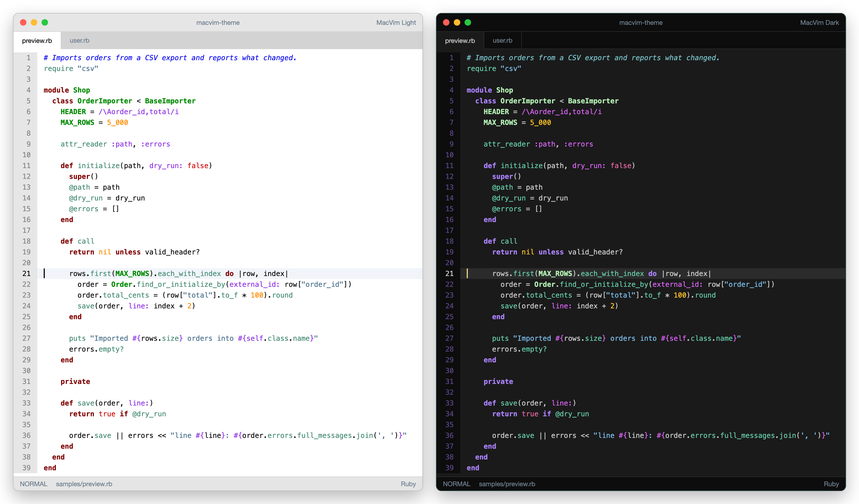The width and height of the screenshot is (859, 504).
Task: Click 'attr_reader' in the Light window
Action: coord(84,144)
